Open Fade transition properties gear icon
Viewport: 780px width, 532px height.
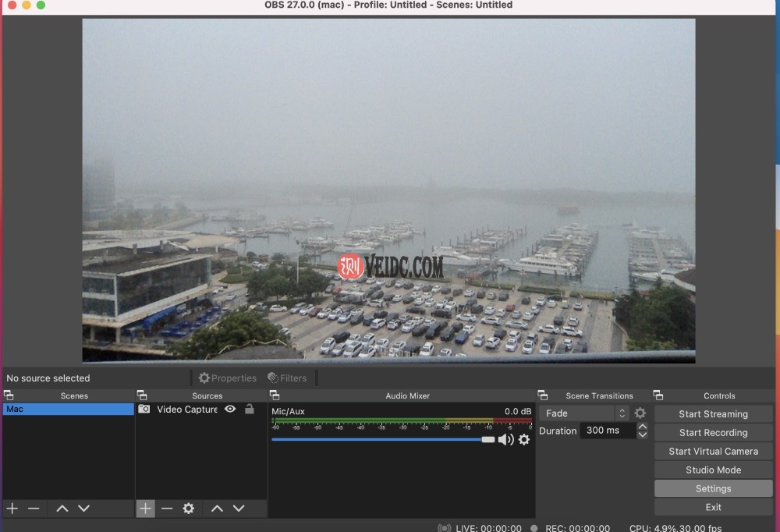pos(640,413)
